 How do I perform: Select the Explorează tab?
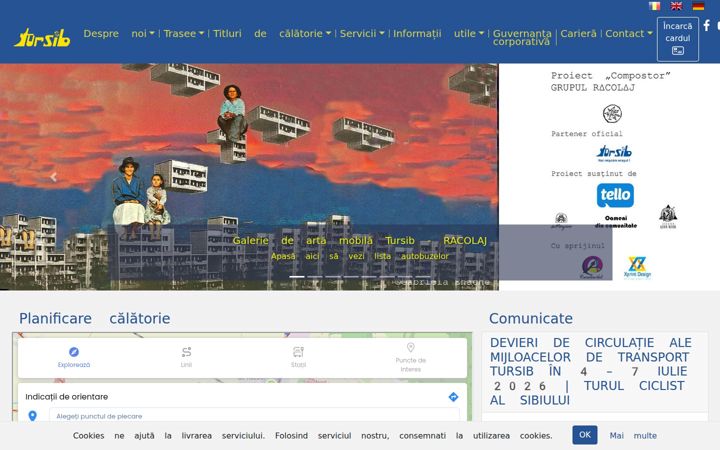[74, 358]
